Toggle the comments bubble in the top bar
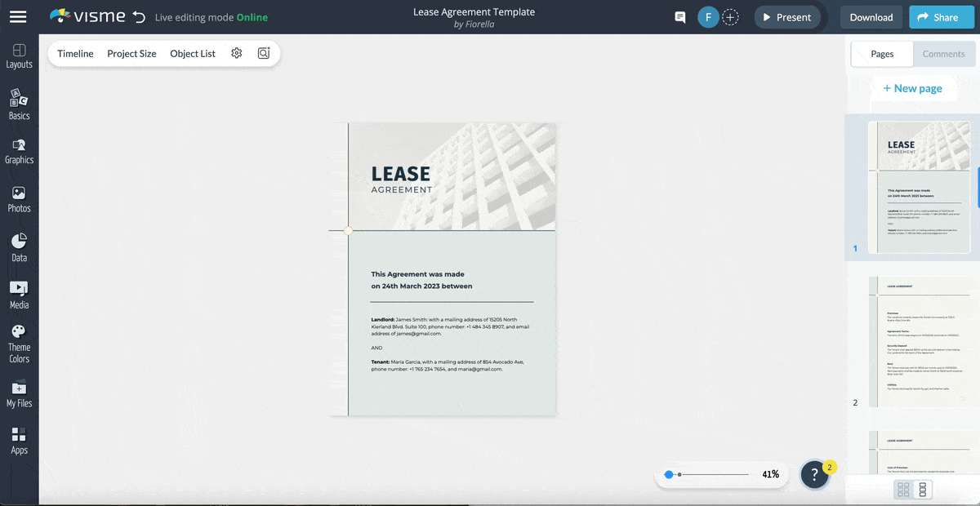The image size is (980, 506). pyautogui.click(x=679, y=16)
